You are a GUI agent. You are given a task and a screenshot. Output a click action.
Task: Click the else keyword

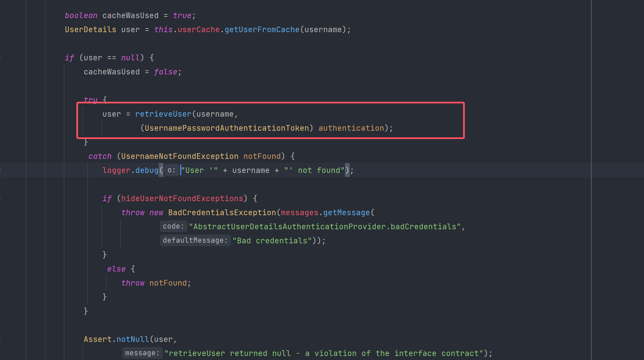point(116,269)
